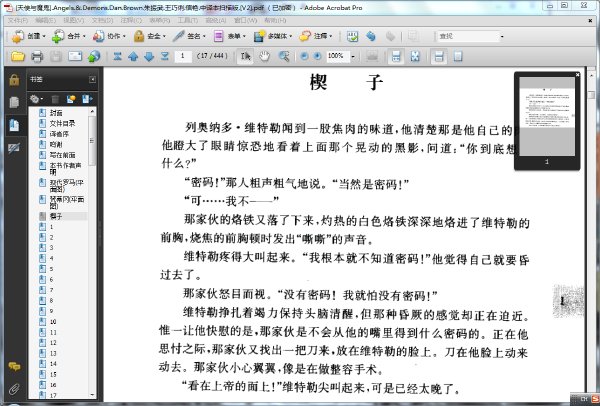Screen dimensions: 600x406
Task: Select the Marquee Zoom tool
Action: (284, 57)
